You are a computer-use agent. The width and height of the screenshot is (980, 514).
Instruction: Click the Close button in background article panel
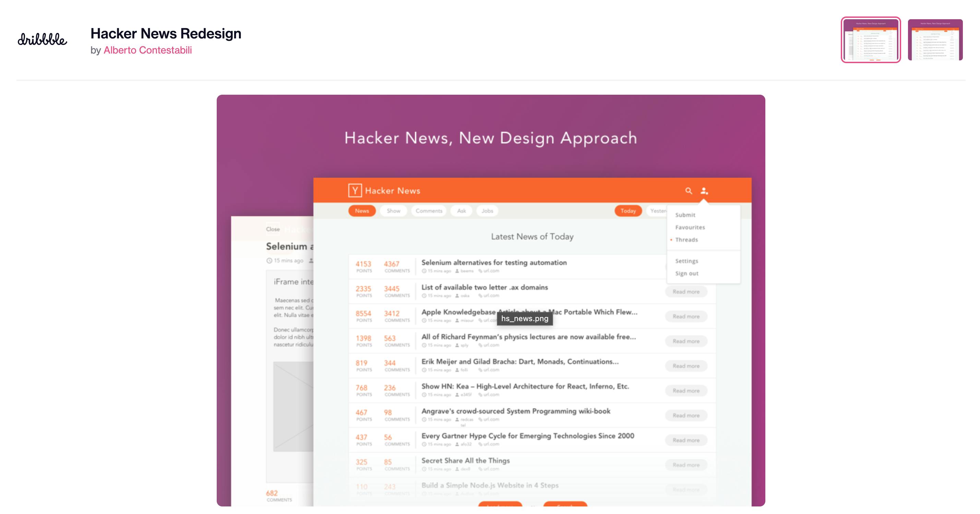coord(273,229)
